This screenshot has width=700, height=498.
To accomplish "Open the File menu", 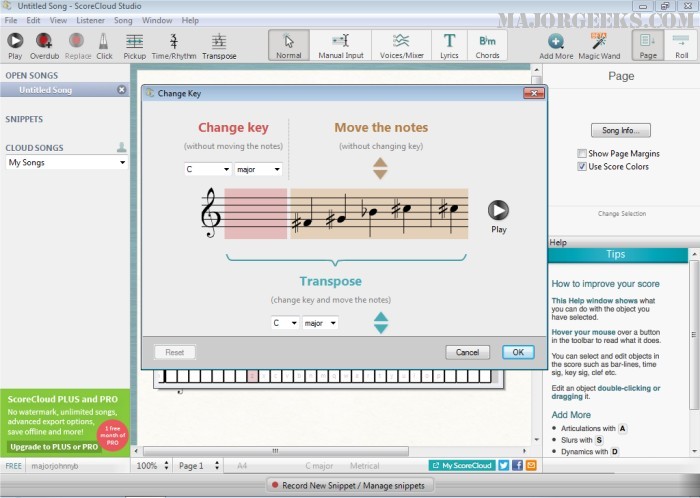I will (11, 20).
